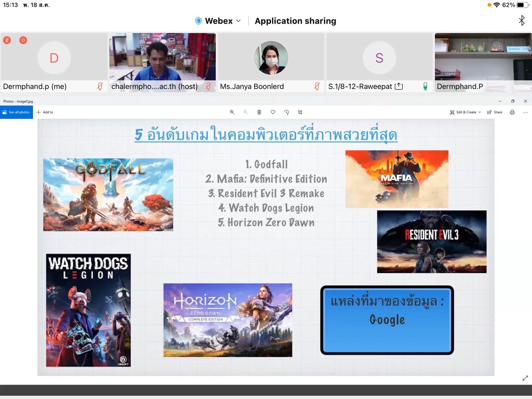Click '2. Mafia: Definitive Edition' list entry
This screenshot has width=532, height=399.
pyautogui.click(x=266, y=179)
